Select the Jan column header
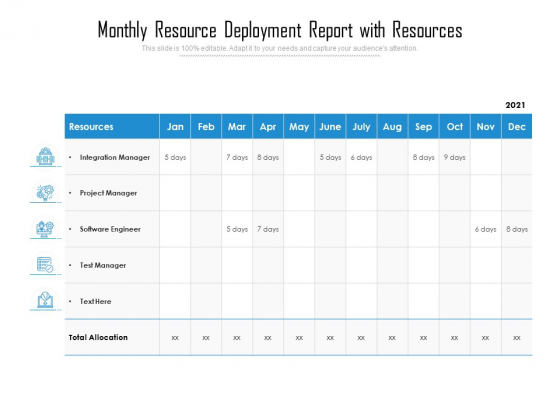Screen dimensions: 560x420 point(175,126)
